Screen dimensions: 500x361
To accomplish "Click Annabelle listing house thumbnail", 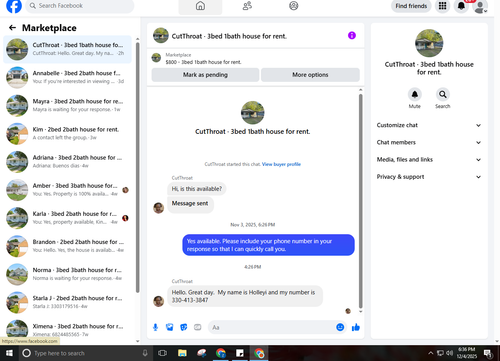I will click(17, 77).
